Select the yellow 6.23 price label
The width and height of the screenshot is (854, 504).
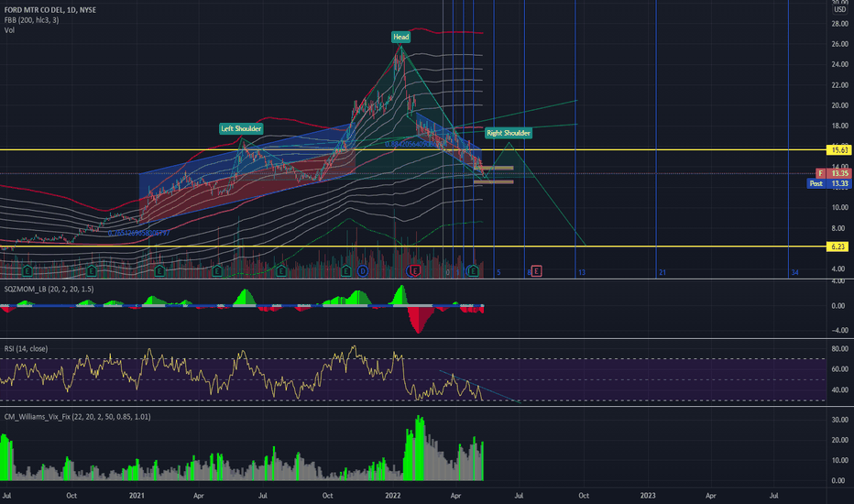[838, 247]
